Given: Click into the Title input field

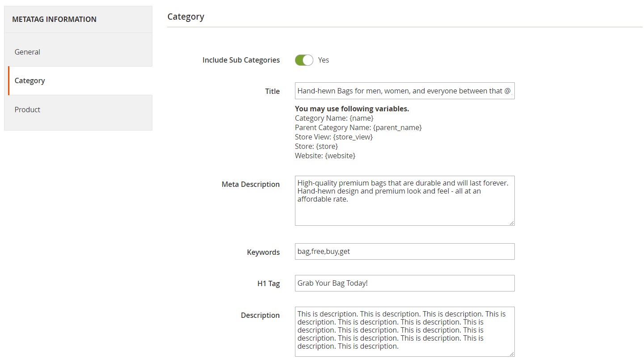Looking at the screenshot, I should click(x=404, y=91).
